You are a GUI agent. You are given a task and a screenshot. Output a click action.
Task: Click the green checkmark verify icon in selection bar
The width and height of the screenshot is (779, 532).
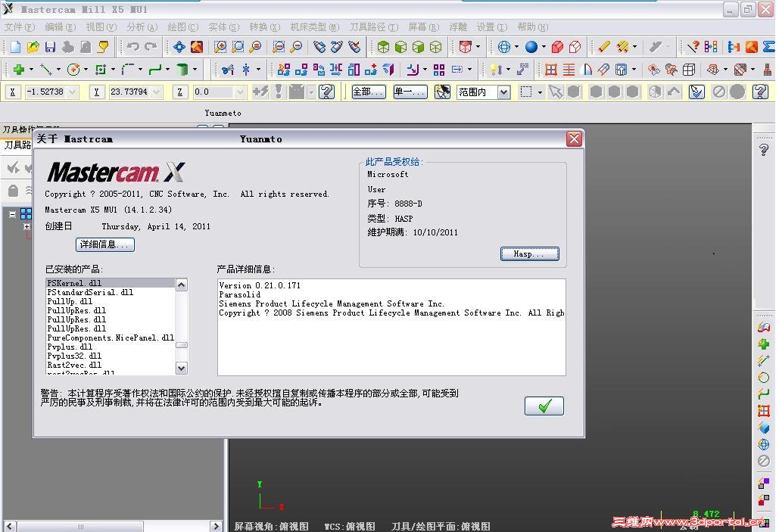tap(696, 92)
